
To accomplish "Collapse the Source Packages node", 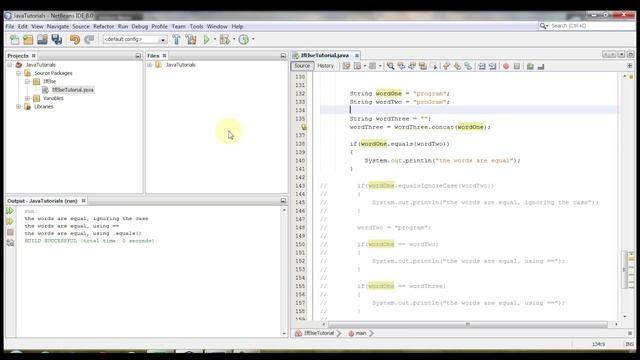I will tap(18, 73).
